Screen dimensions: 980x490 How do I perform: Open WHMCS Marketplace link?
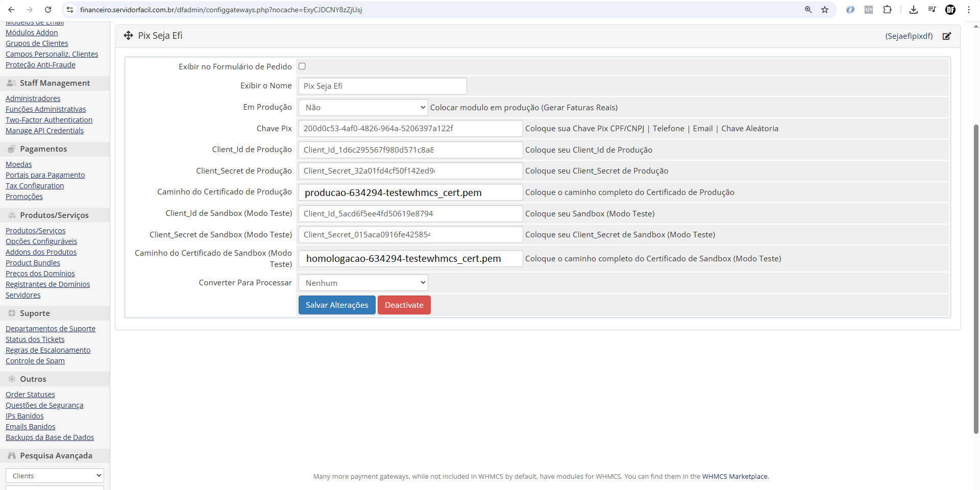(x=734, y=476)
